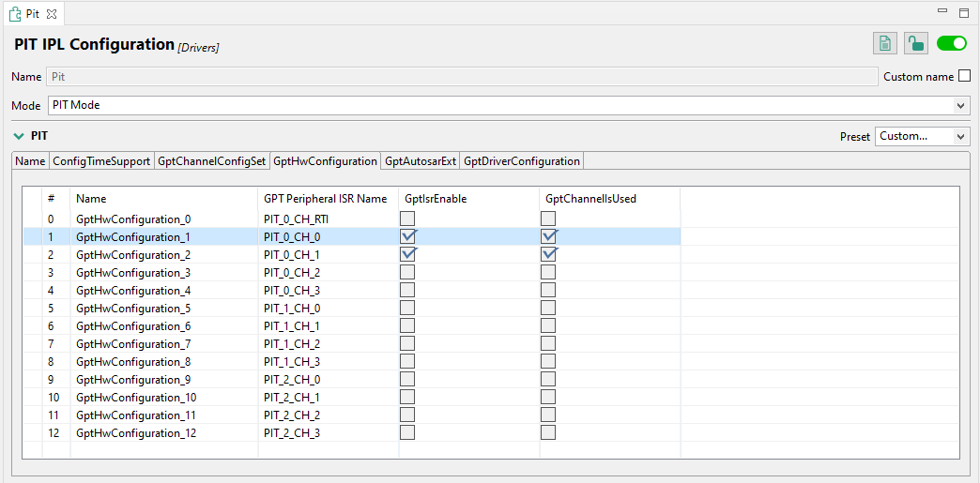
Task: Check GptChannelIsUsed for PIT_1_CH_2
Action: coord(548,343)
